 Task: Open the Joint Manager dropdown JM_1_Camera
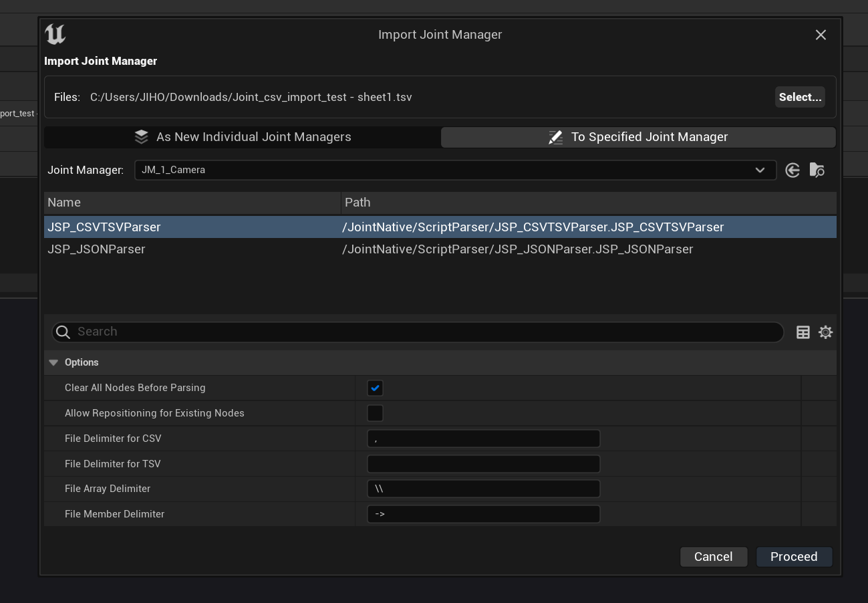(454, 170)
